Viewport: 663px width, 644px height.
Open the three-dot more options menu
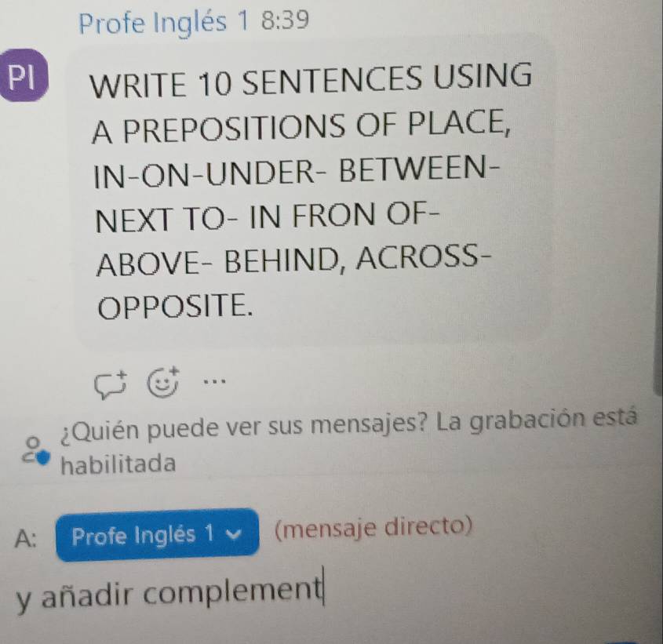[214, 381]
